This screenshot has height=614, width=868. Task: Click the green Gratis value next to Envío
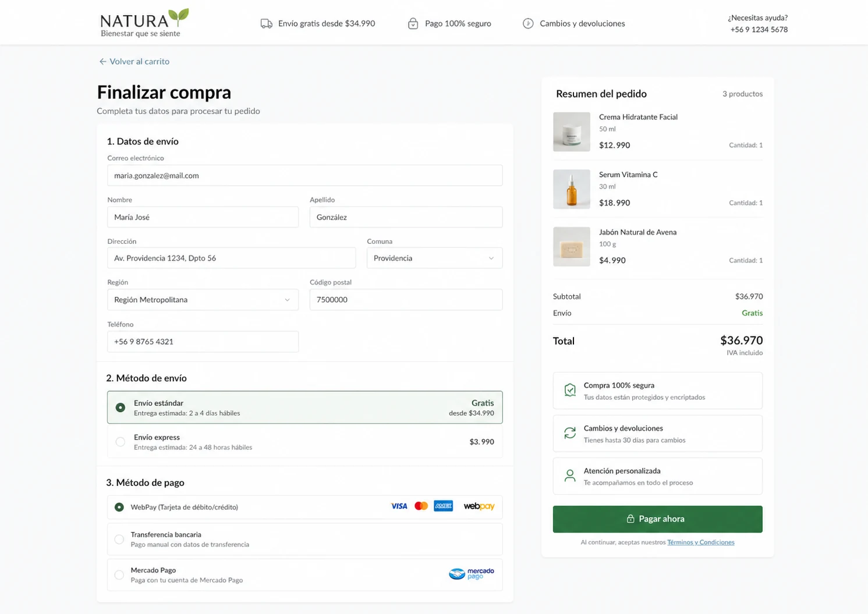click(x=752, y=313)
